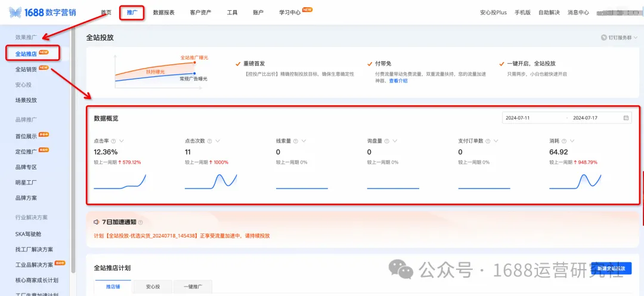Click the 自助解决 link
Image resolution: width=644 pixels, height=296 pixels.
coord(549,13)
